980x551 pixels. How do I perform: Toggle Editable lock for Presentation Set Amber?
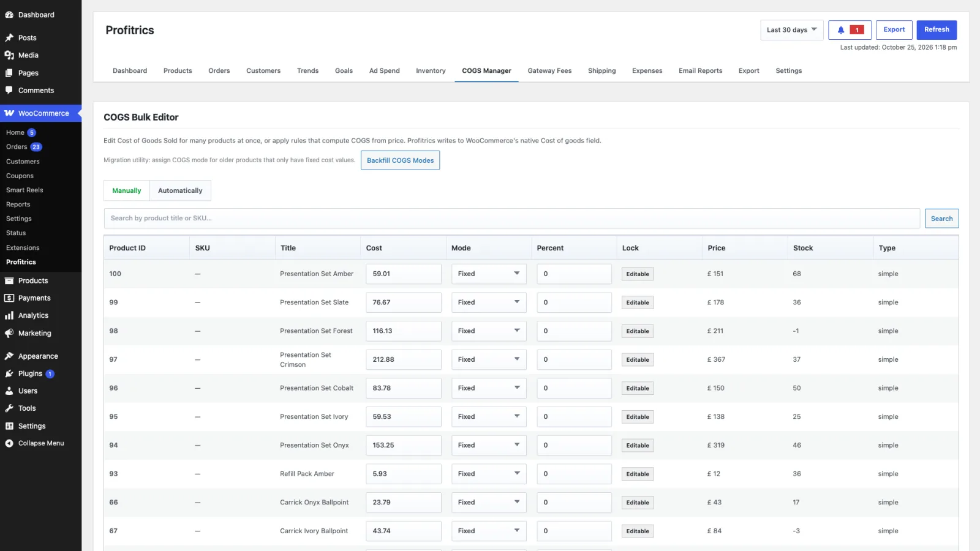638,274
